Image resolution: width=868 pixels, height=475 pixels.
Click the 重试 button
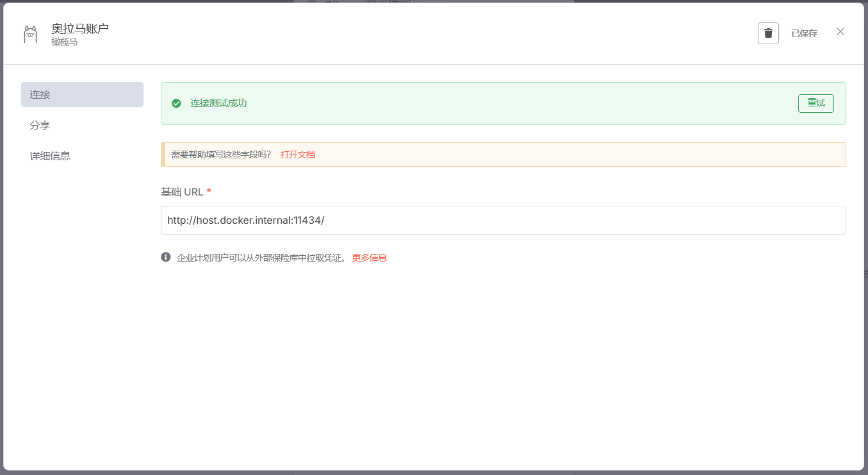tap(815, 103)
